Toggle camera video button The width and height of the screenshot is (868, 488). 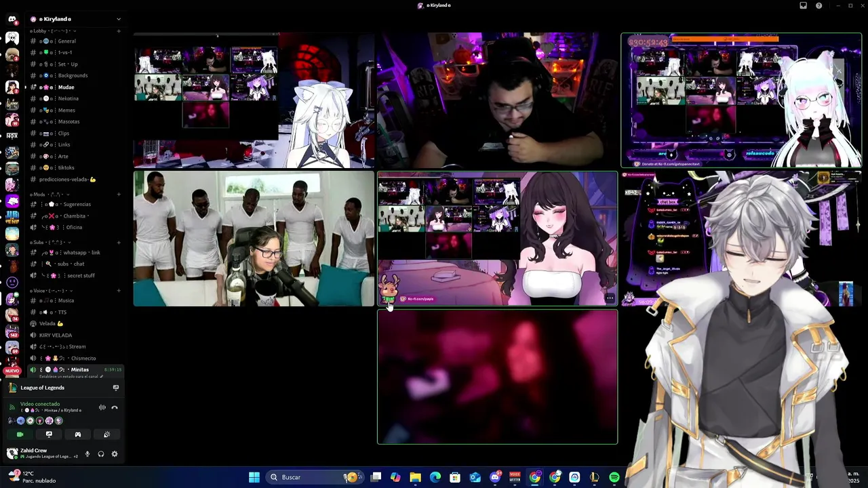[20, 434]
